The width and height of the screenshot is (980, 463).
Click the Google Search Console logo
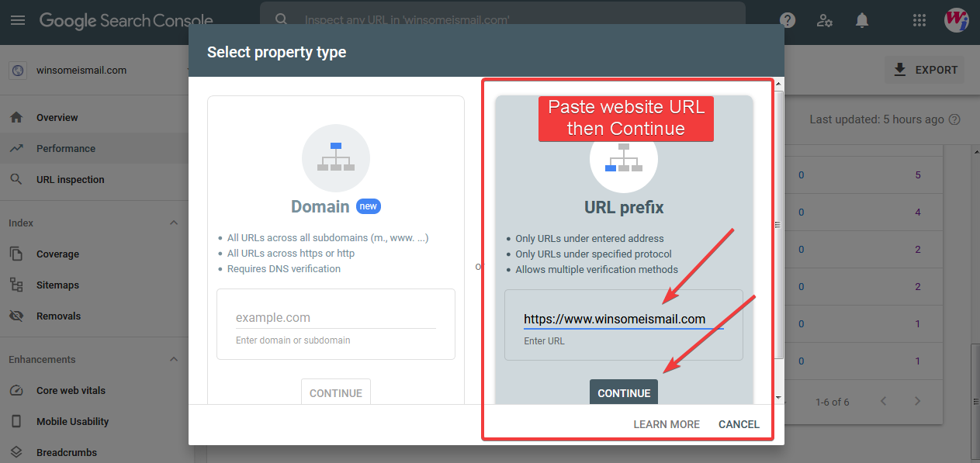[126, 21]
